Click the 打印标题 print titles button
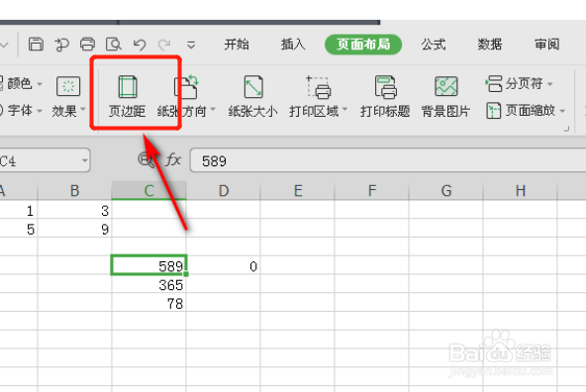The width and height of the screenshot is (586, 392). [385, 96]
